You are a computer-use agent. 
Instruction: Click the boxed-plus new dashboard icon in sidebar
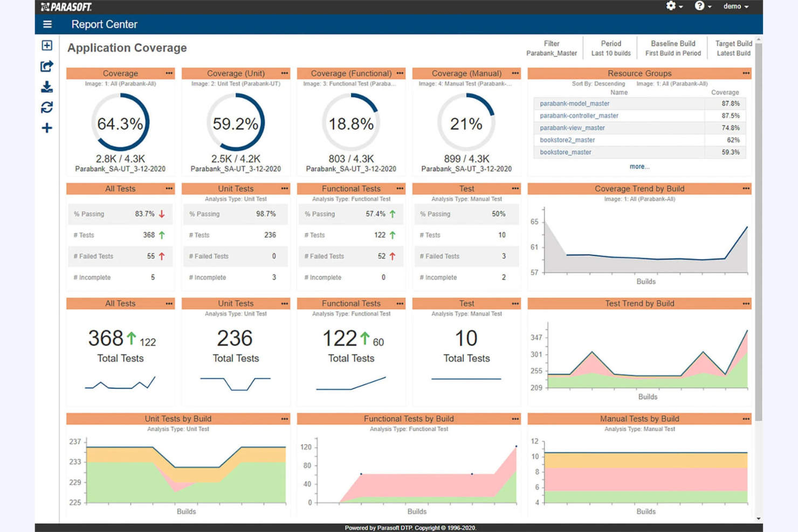46,45
